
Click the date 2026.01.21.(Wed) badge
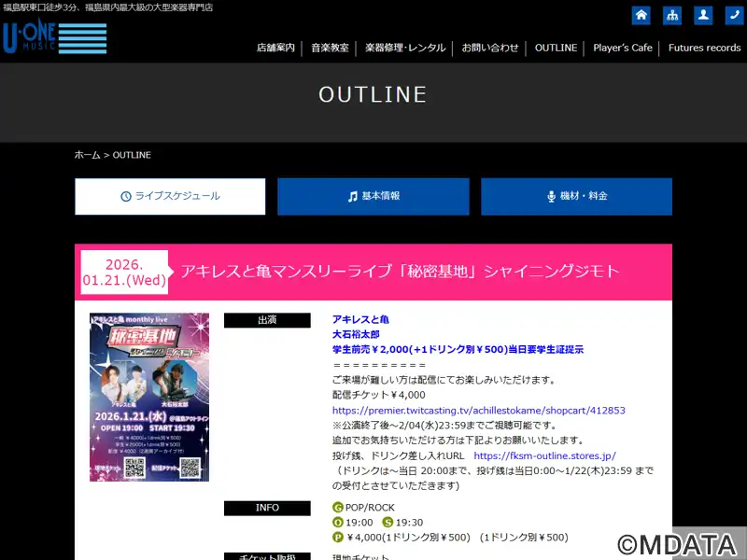[x=124, y=272]
